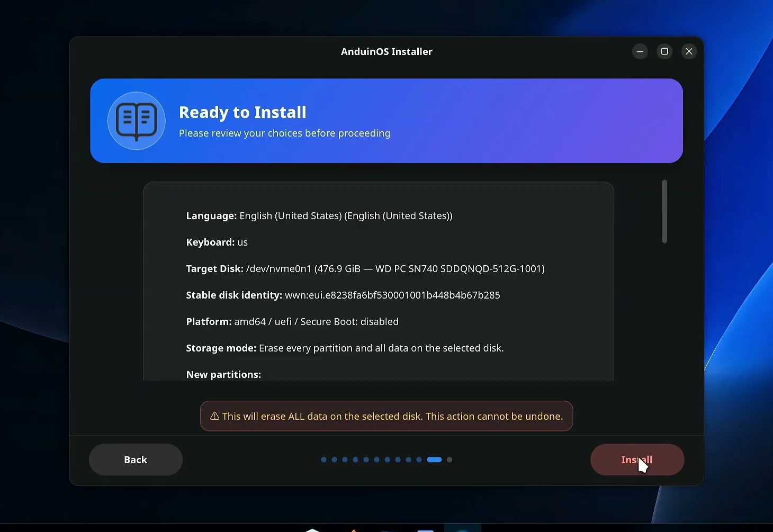Click the "Language:" English (United States) line
This screenshot has width=773, height=532.
319,216
